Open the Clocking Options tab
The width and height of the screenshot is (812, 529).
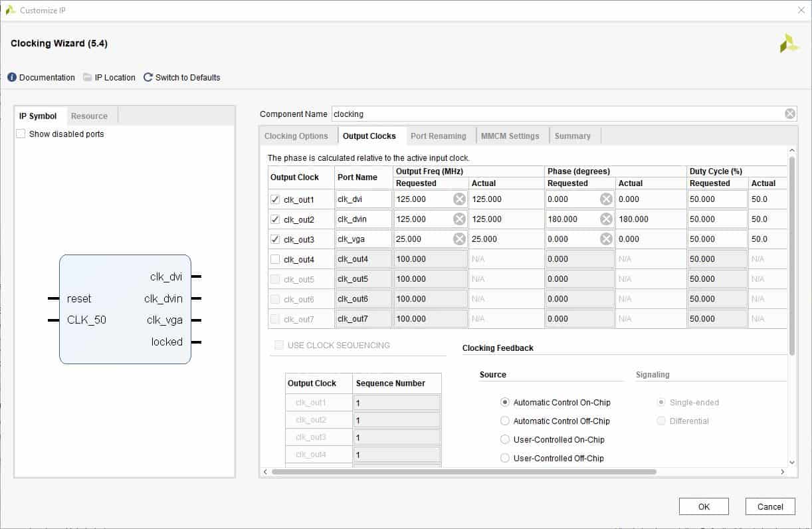[x=296, y=136]
